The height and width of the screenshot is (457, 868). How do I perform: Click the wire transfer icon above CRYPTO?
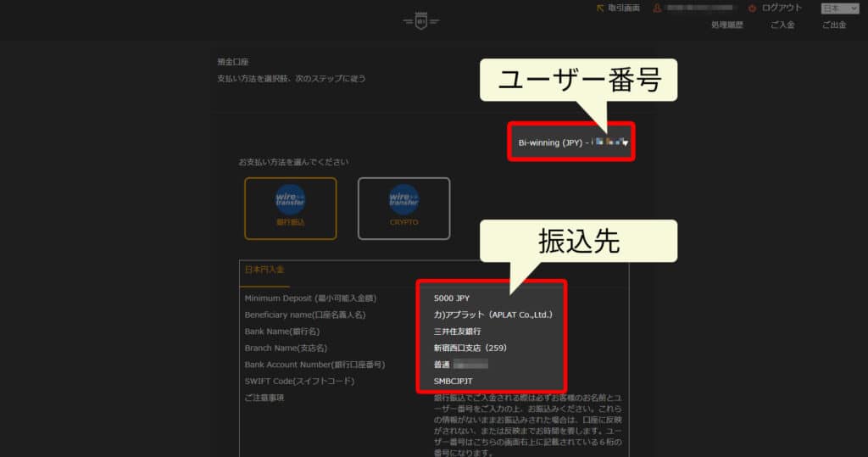(403, 199)
